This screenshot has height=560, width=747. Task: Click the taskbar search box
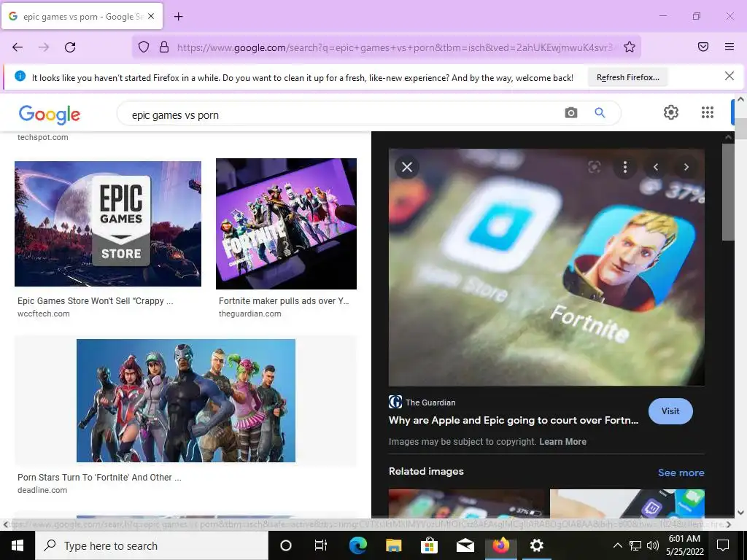point(152,545)
